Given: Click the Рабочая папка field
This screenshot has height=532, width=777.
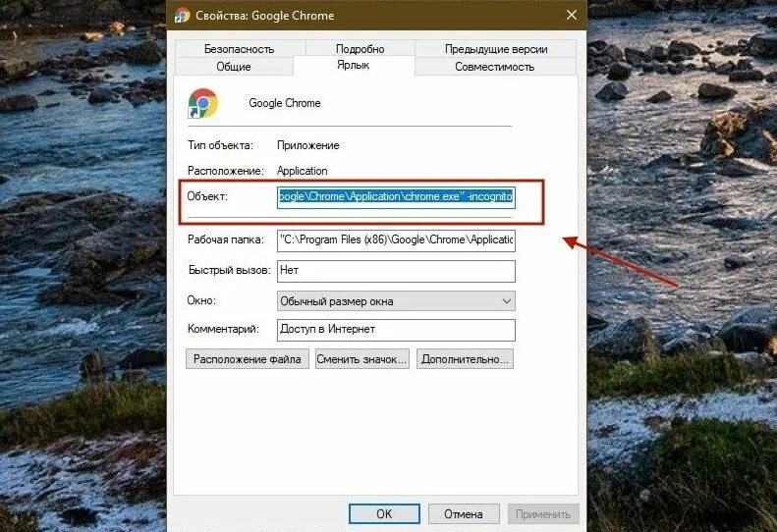Looking at the screenshot, I should click(x=396, y=239).
